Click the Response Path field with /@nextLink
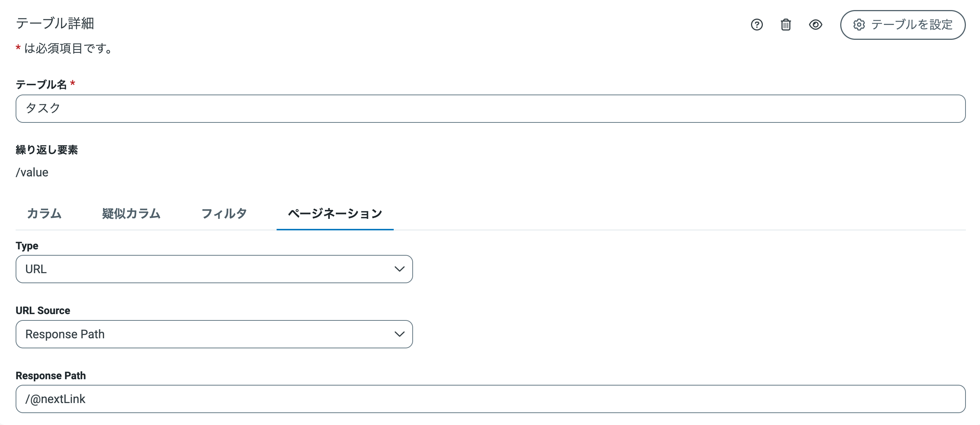Screen dimensions: 980x425 pos(490,399)
